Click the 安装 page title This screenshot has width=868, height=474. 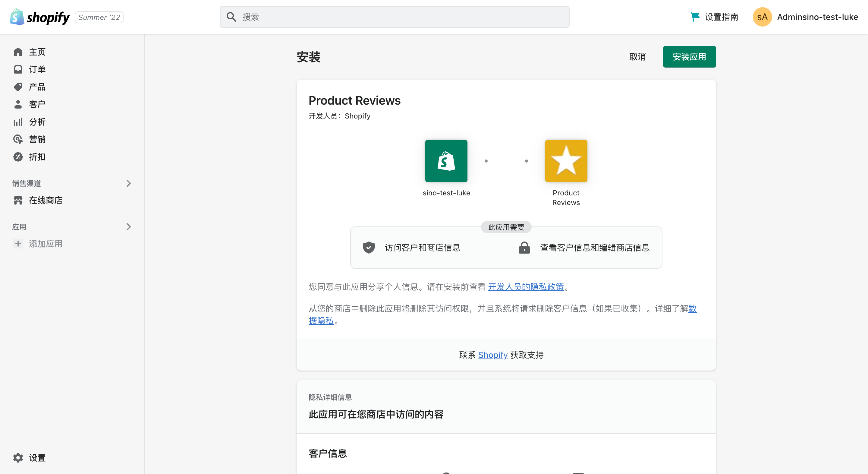click(x=308, y=57)
